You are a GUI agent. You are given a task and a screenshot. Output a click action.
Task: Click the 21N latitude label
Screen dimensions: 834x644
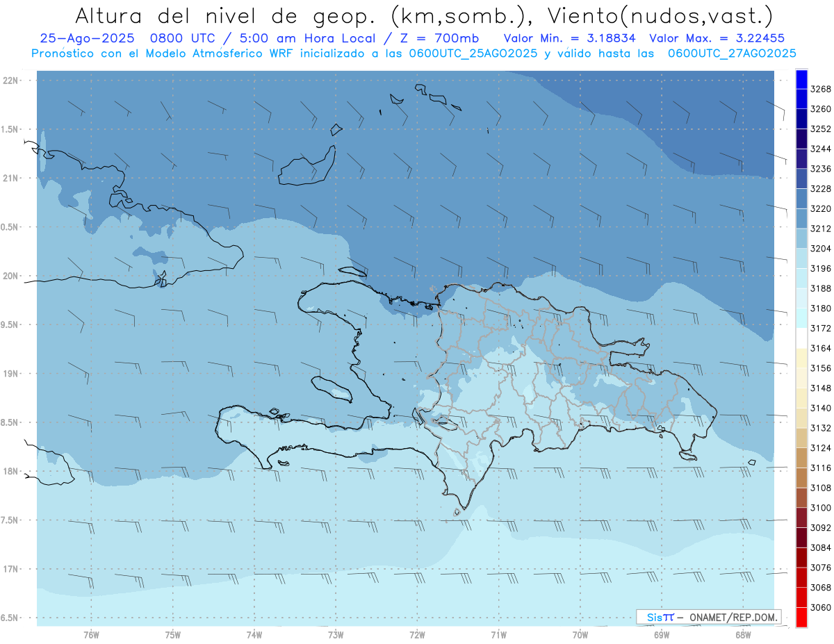[x=11, y=179]
